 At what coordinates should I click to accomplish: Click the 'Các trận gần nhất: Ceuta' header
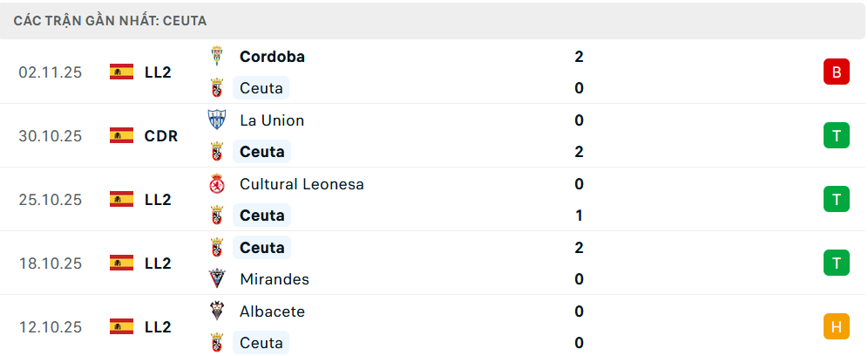[x=110, y=20]
